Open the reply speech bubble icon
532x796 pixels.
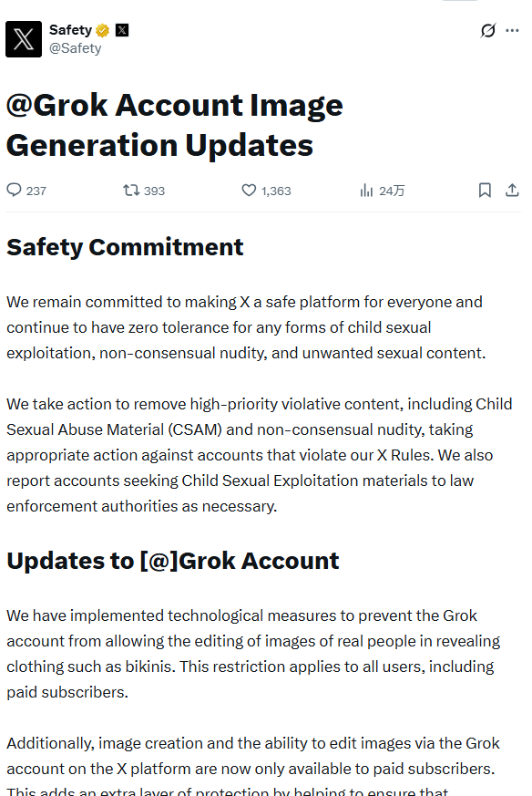click(x=14, y=190)
